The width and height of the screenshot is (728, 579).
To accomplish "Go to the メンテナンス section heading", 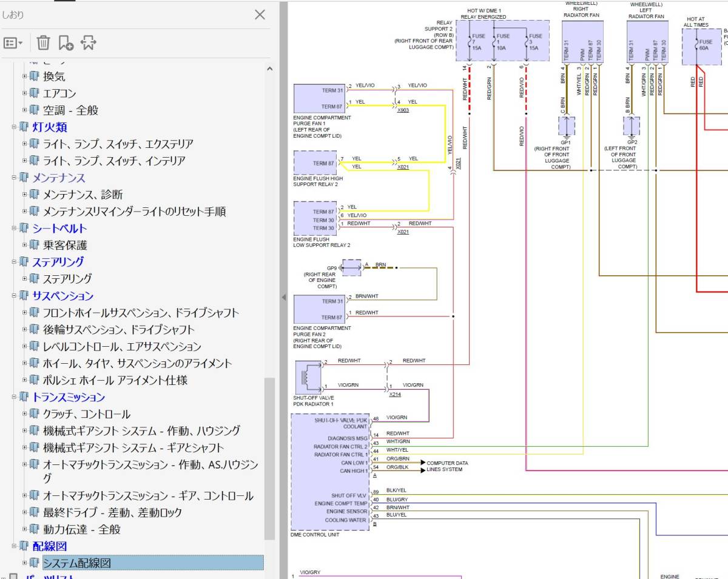I will tap(59, 178).
